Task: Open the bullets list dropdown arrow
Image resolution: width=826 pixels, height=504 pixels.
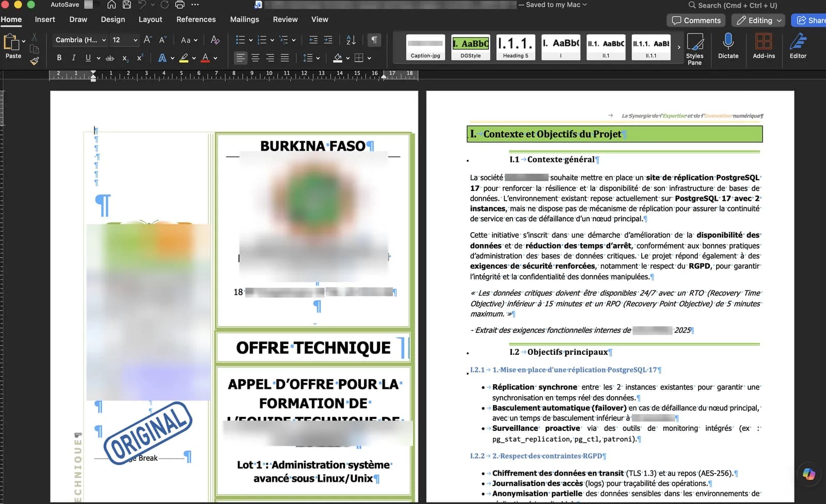Action: click(251, 40)
